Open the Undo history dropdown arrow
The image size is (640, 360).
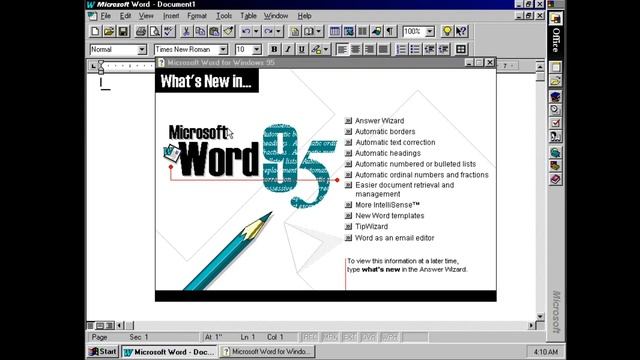(256, 31)
